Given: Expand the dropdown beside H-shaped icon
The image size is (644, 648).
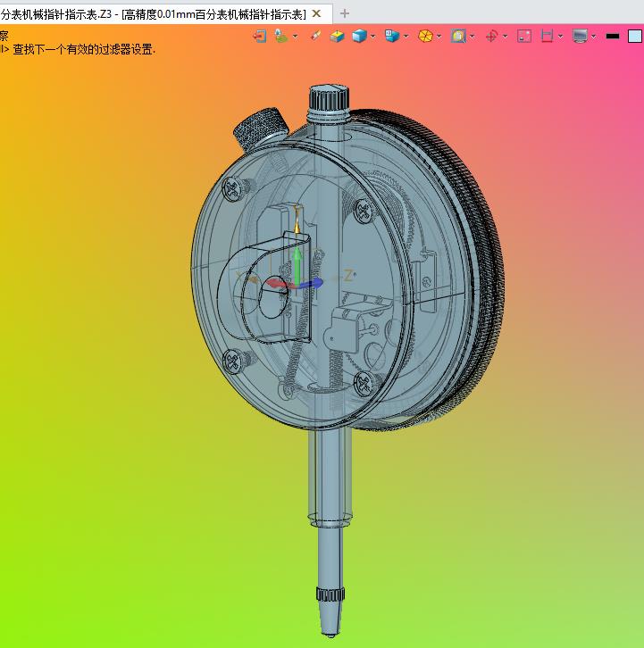Looking at the screenshot, I should tap(560, 37).
